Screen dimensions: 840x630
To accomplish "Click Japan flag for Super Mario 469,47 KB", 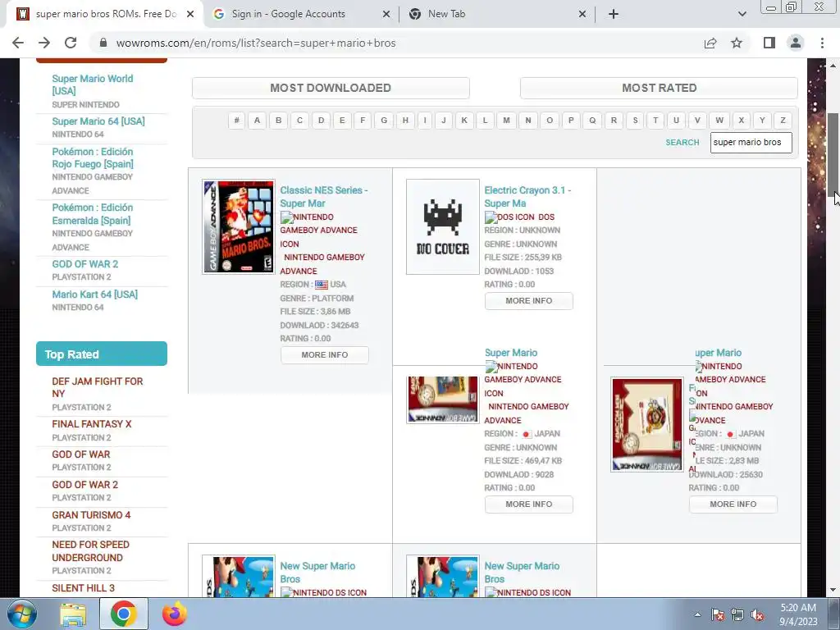I will [526, 435].
